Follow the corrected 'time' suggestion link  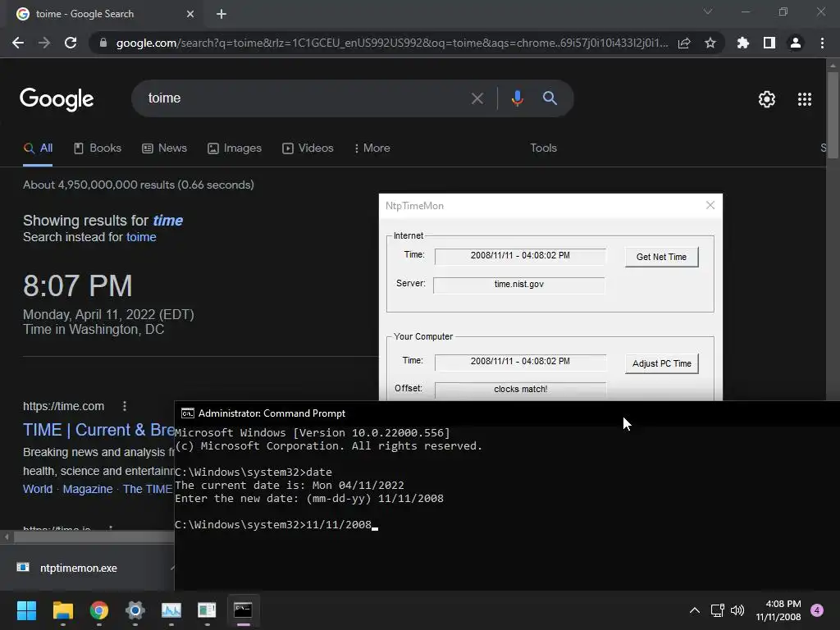(x=167, y=221)
